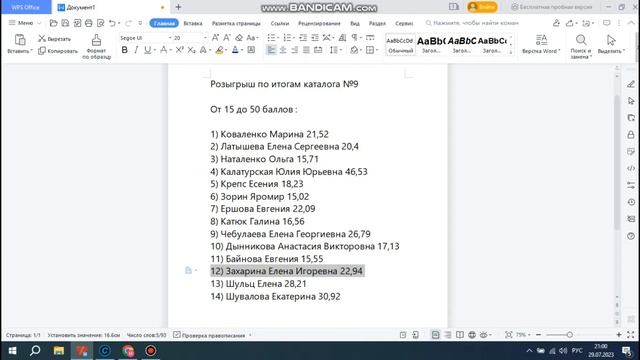Switch to the Главная ribbon tab
Screen dimensions: 640x360
164,23
